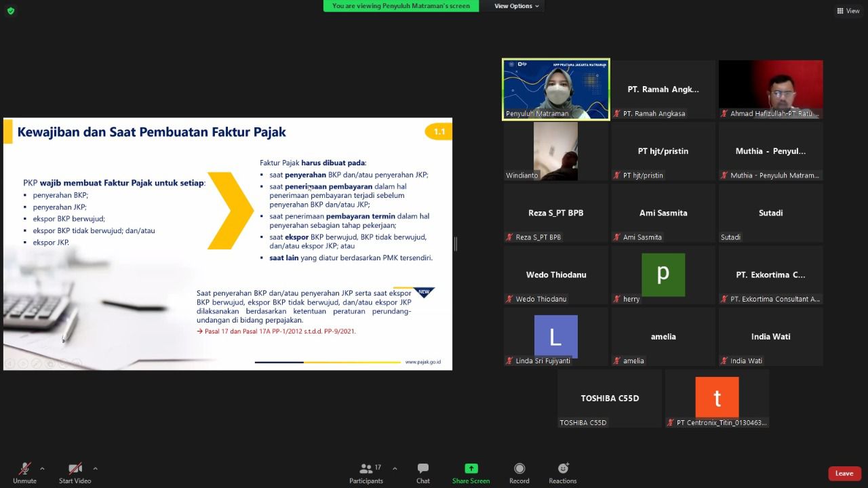The image size is (868, 488).
Task: Expand the arrow beside Participants
Action: pyautogui.click(x=395, y=468)
